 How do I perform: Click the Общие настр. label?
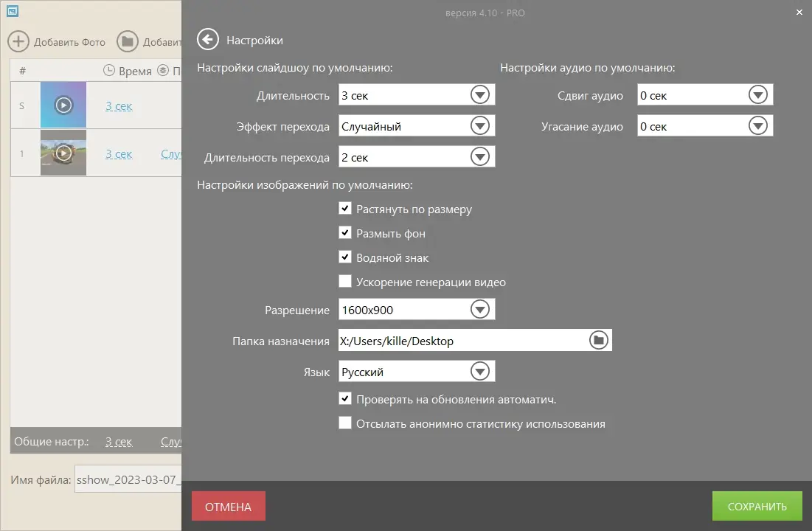tap(52, 441)
